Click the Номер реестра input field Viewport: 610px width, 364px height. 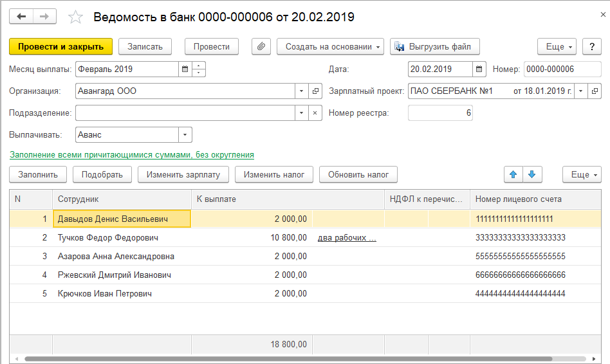click(440, 113)
